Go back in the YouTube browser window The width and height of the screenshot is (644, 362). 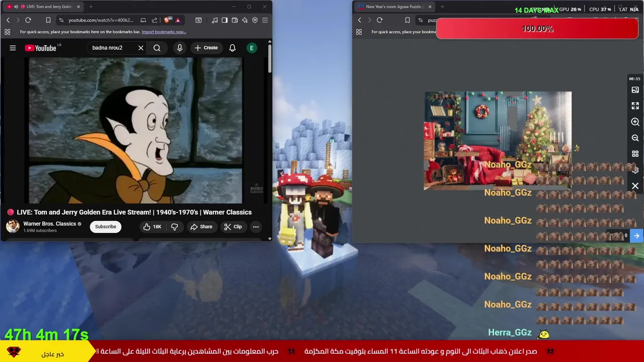tap(8, 20)
